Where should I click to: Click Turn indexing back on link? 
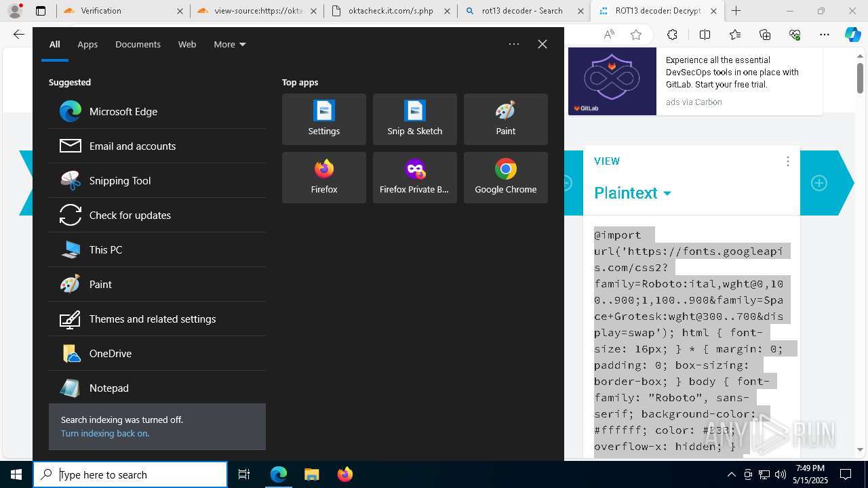[x=105, y=433]
